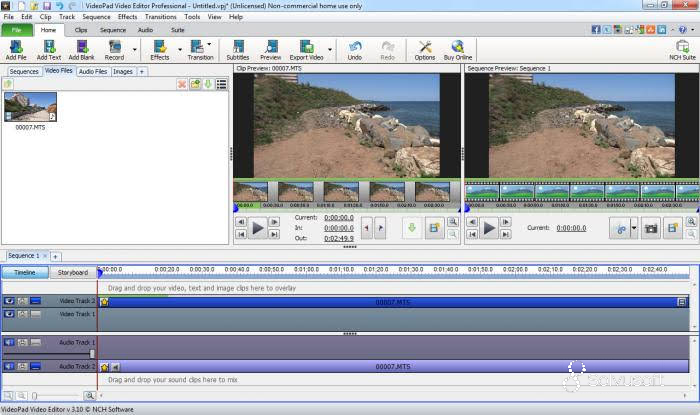Image resolution: width=700 pixels, height=415 pixels.
Task: Click the Preview toolbar icon
Action: point(271,50)
